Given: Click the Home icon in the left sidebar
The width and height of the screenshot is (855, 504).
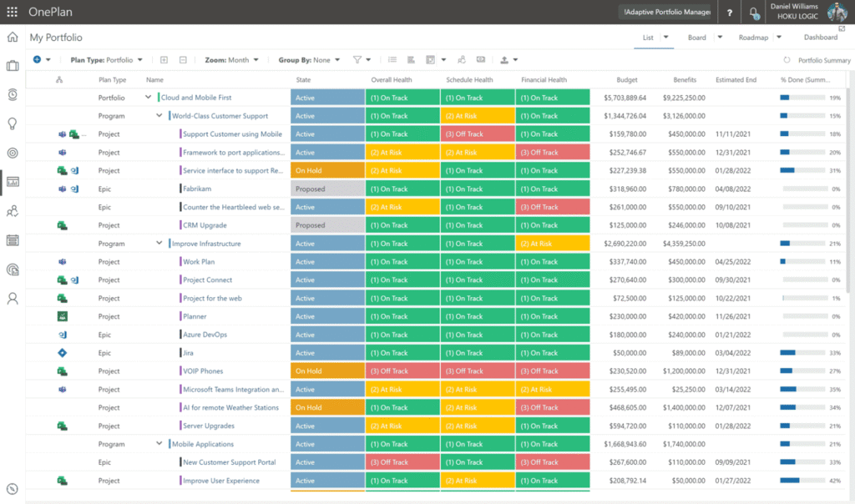Looking at the screenshot, I should coord(12,38).
